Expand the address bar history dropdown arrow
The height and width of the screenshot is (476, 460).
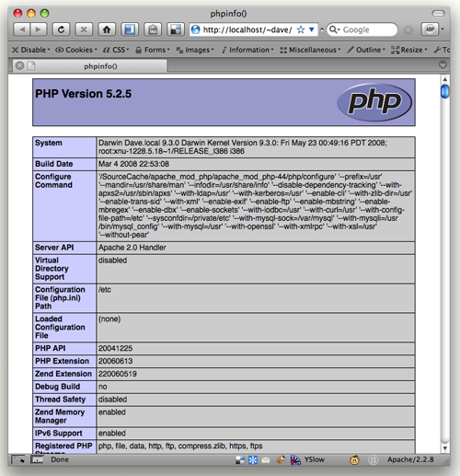click(312, 29)
